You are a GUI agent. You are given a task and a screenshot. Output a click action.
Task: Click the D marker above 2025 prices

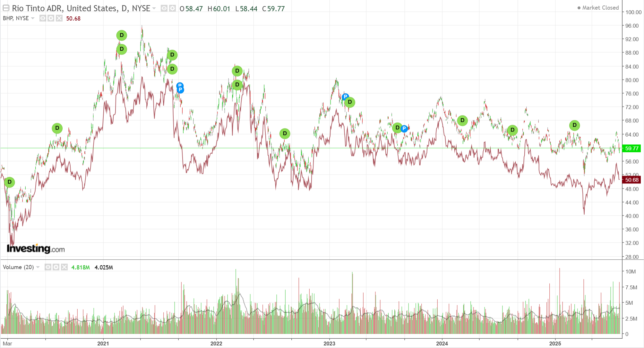(574, 125)
